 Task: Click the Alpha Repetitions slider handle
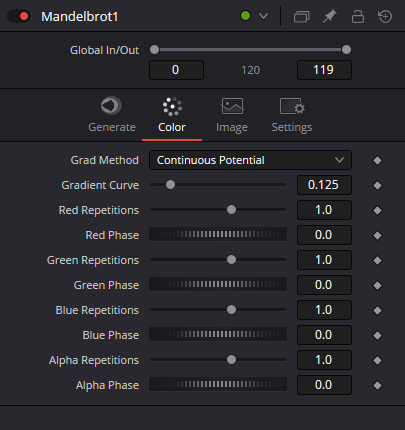click(231, 360)
